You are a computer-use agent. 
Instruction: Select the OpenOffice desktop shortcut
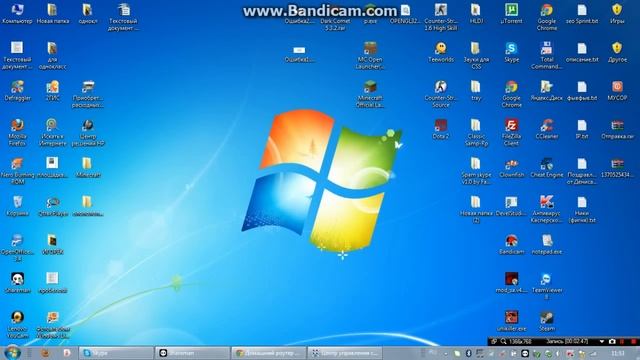(x=17, y=247)
